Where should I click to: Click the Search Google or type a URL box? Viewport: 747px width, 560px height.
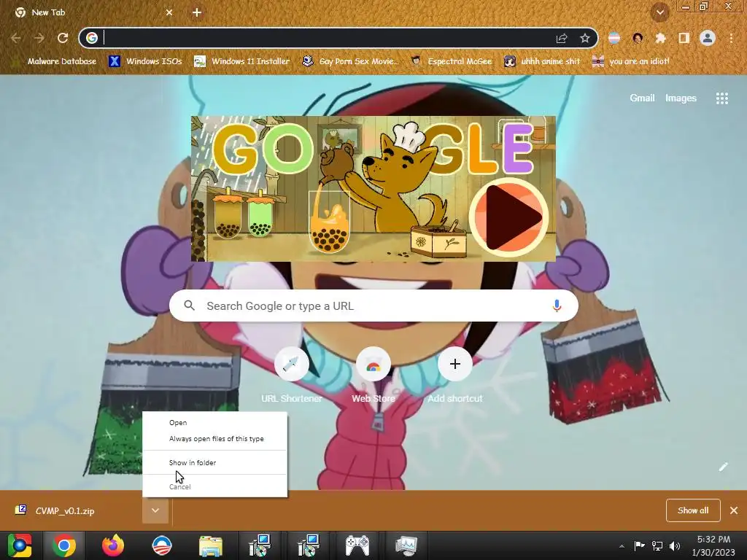tap(373, 306)
